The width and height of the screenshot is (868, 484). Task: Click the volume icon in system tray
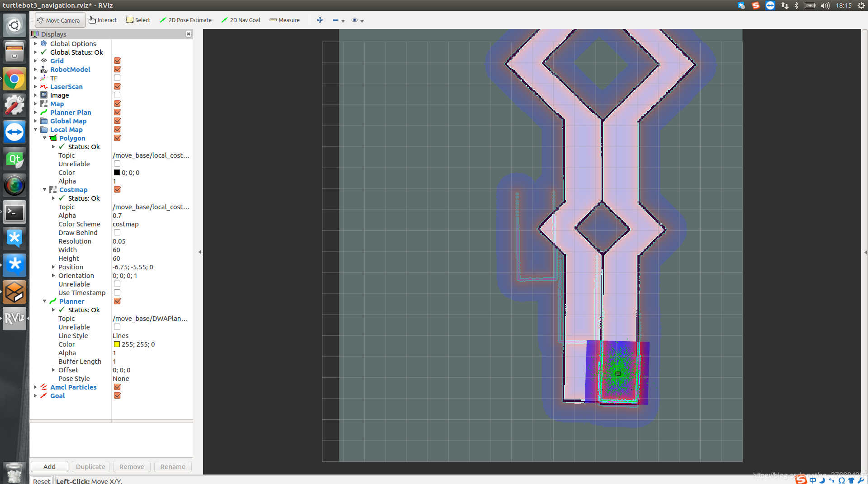tap(825, 5)
